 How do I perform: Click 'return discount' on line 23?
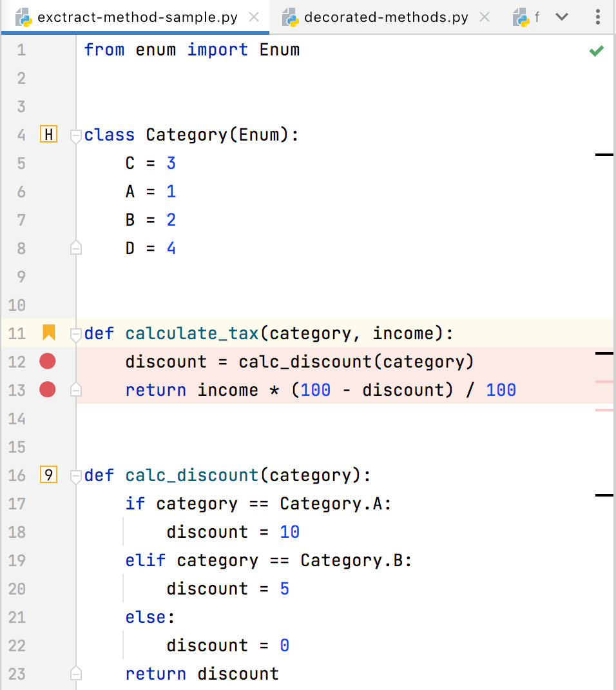(x=202, y=674)
